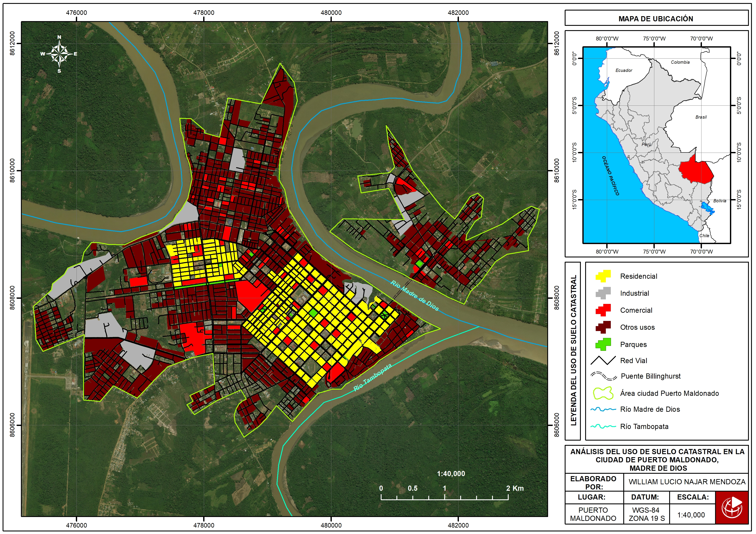
Task: Click the Río Madre de Dios legend line
Action: click(x=603, y=409)
